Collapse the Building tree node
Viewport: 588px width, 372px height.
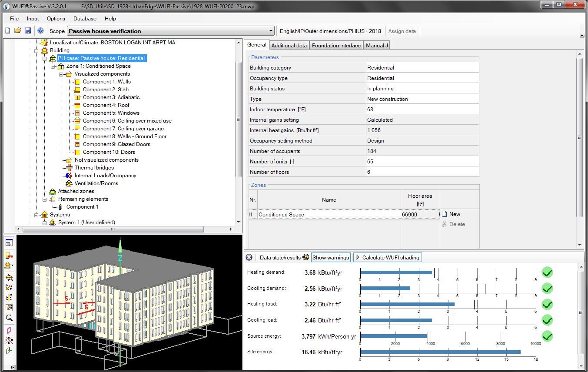click(x=37, y=50)
